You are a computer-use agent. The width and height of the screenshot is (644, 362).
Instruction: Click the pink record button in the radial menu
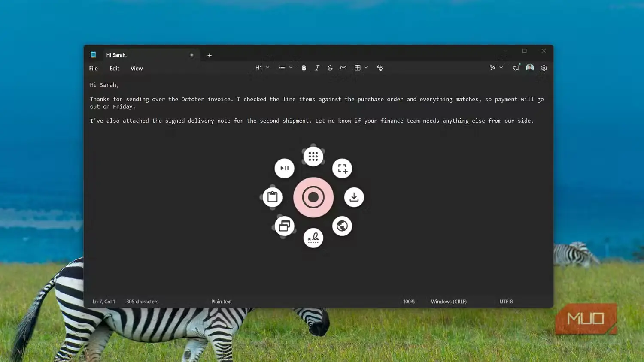point(313,197)
